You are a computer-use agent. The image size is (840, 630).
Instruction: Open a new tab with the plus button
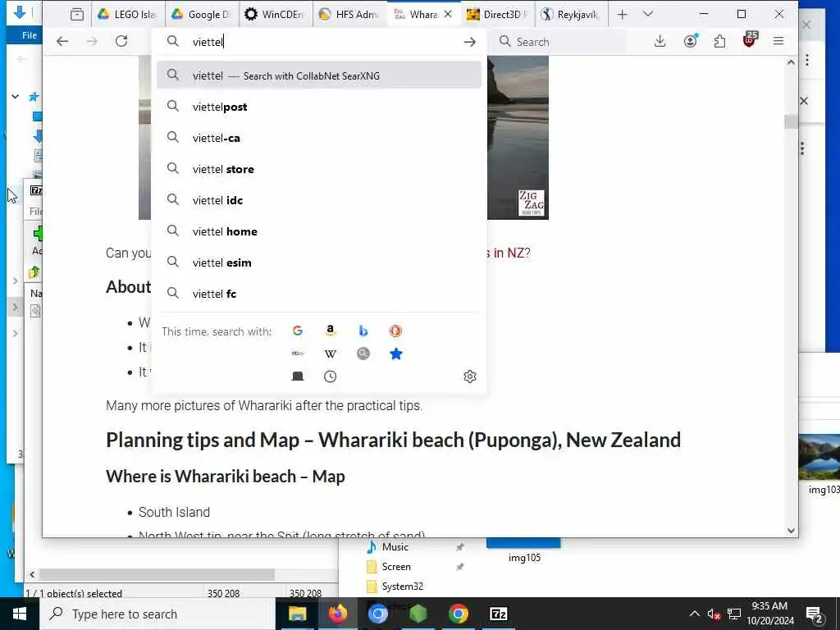click(x=622, y=15)
